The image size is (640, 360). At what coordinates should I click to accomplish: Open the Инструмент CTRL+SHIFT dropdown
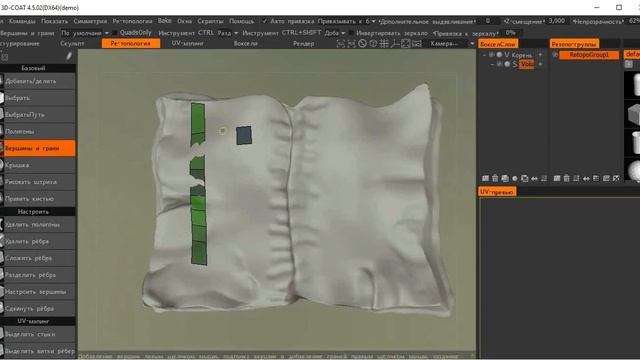click(335, 33)
